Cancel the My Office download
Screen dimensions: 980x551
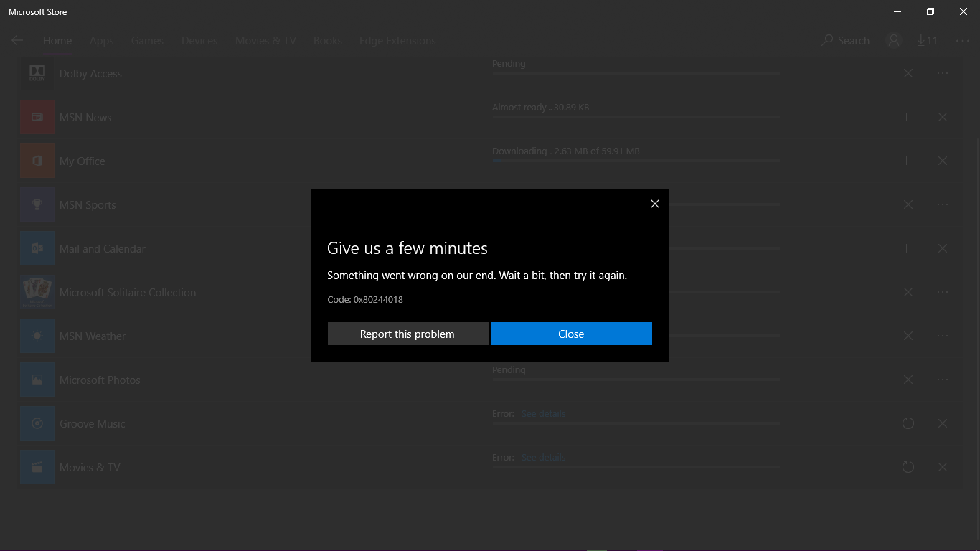pyautogui.click(x=943, y=161)
